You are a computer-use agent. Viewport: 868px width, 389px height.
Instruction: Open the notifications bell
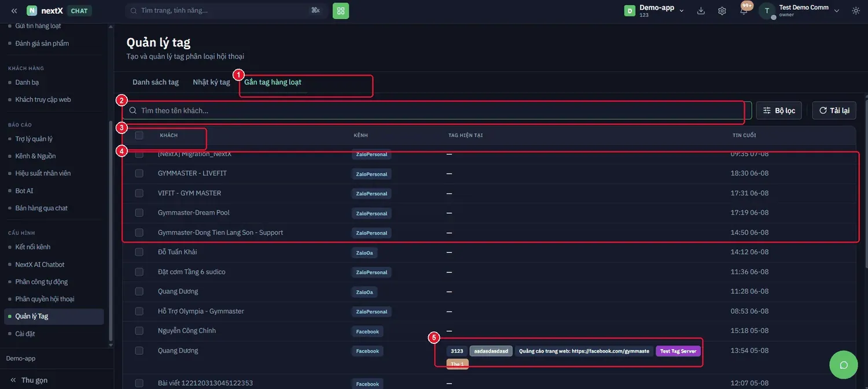744,11
